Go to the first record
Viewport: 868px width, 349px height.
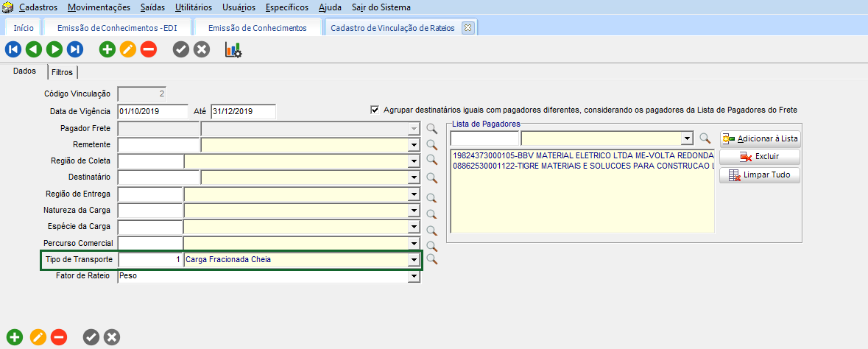pyautogui.click(x=13, y=50)
